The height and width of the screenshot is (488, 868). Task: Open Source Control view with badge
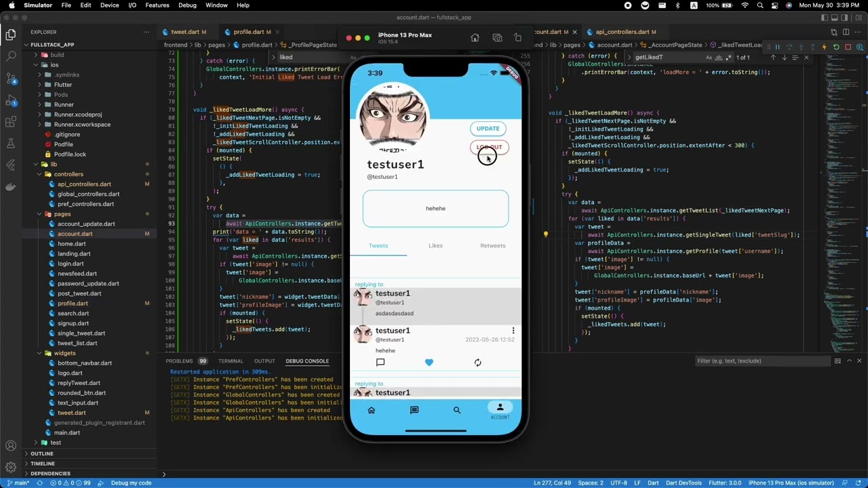pos(11,78)
